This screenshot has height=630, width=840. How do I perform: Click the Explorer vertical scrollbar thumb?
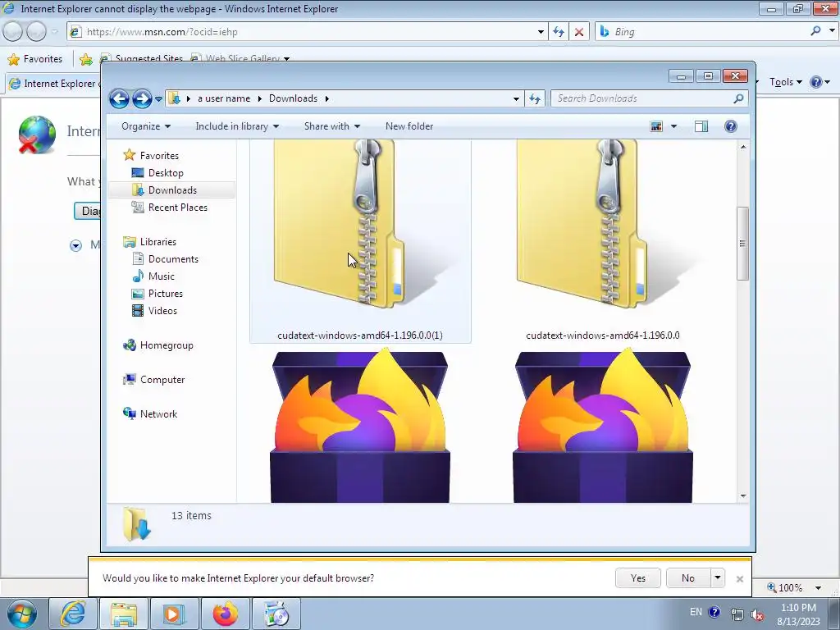pos(742,243)
